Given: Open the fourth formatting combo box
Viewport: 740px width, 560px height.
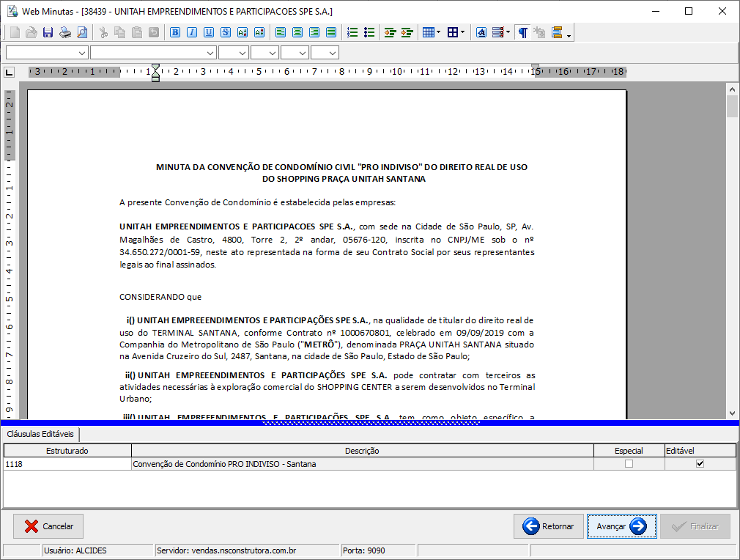Looking at the screenshot, I should coord(264,53).
